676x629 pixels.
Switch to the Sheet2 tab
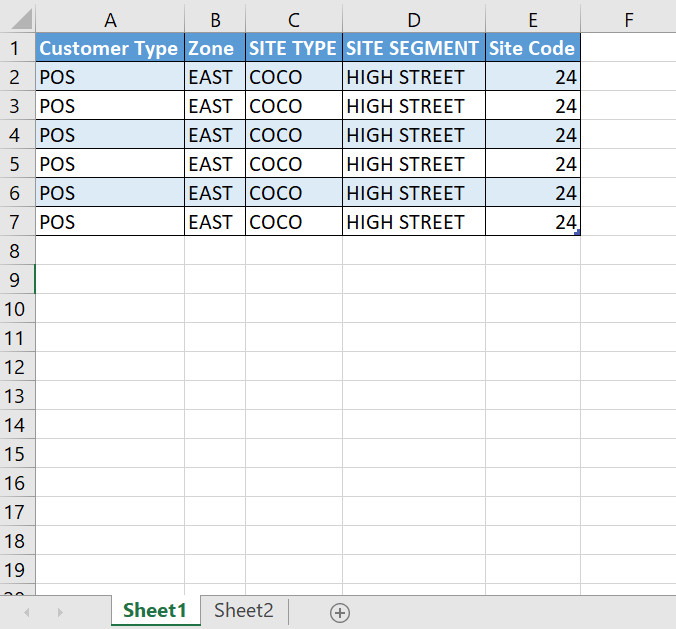tap(244, 610)
